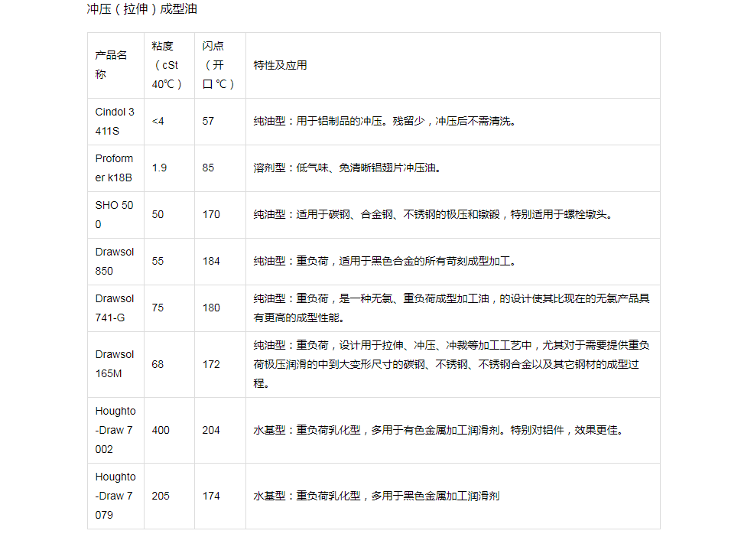
Task: Select the 粘度 (cSt 40℃) header cell
Action: click(x=166, y=65)
